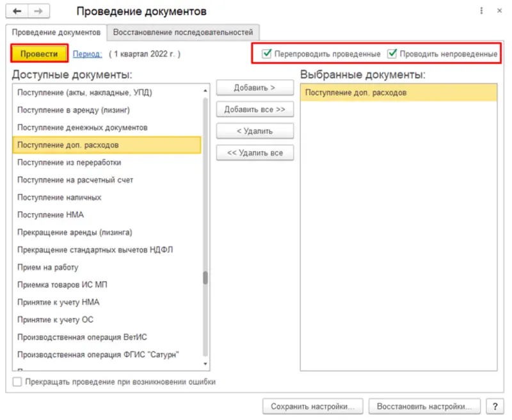This screenshot has height=420, width=512.
Task: Open help via the question mark button
Action: click(495, 406)
